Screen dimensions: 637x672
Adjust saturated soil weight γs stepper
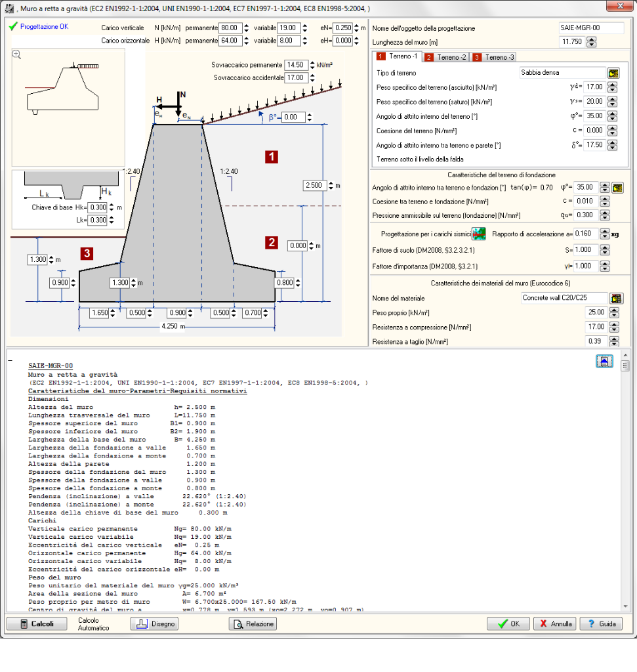coord(613,102)
